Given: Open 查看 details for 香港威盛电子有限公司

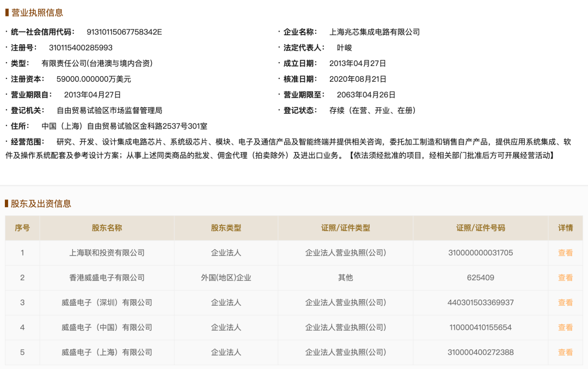Looking at the screenshot, I should 565,278.
